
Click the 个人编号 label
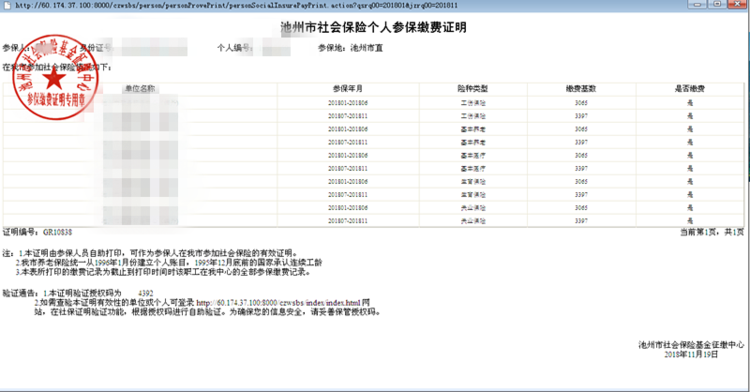click(x=234, y=48)
